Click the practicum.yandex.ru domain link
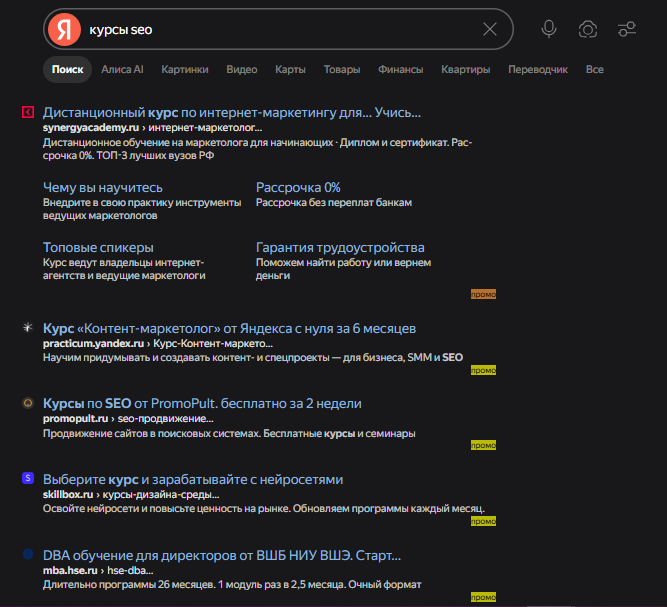 coord(93,344)
